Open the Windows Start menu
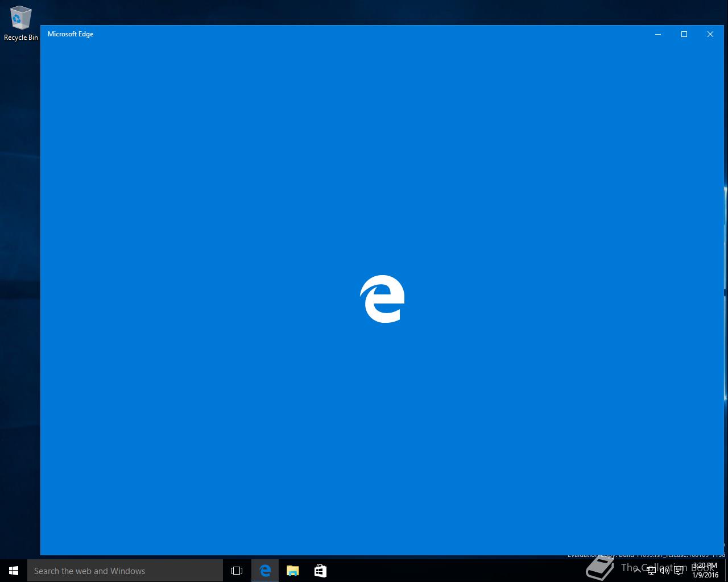Image resolution: width=728 pixels, height=582 pixels. point(14,571)
